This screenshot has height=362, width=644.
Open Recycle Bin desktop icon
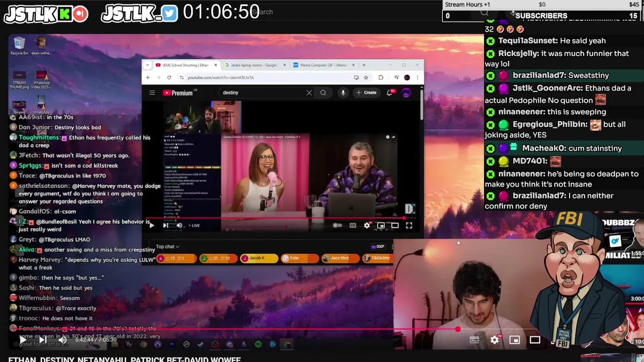tap(19, 46)
